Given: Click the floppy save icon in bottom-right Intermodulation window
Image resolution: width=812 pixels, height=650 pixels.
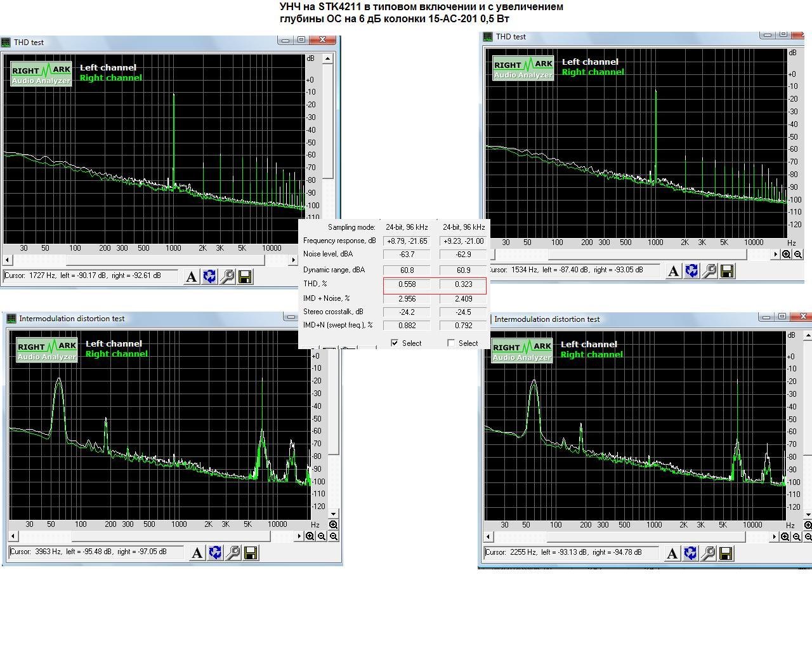Looking at the screenshot, I should tap(726, 554).
